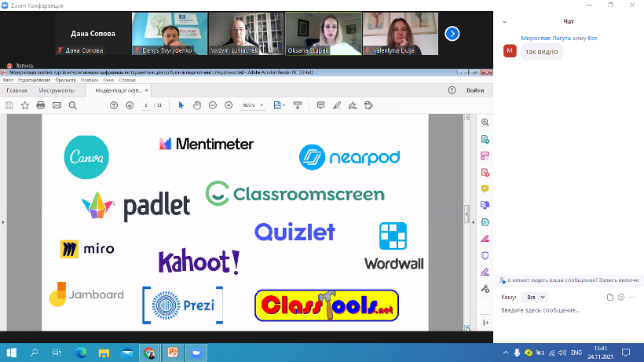Attach a file in chat
This screenshot has width=644, height=362.
click(x=610, y=297)
